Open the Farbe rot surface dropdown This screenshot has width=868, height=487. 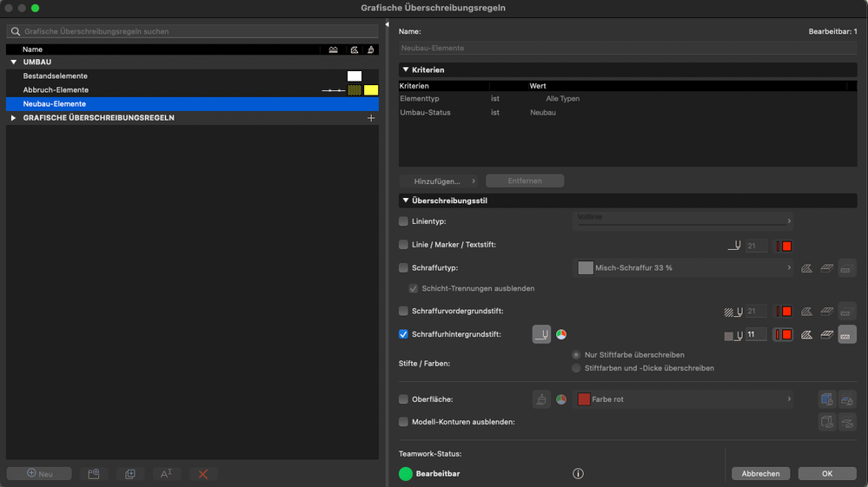[x=683, y=399]
